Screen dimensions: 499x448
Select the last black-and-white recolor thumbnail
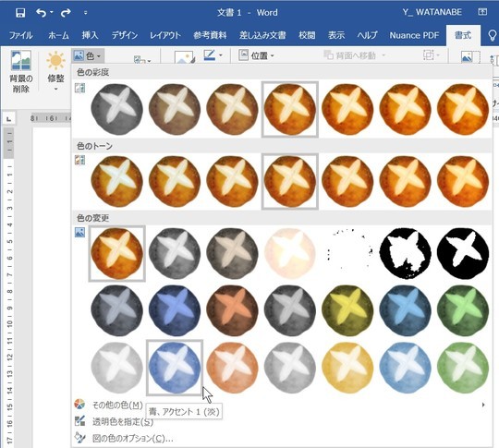point(463,254)
